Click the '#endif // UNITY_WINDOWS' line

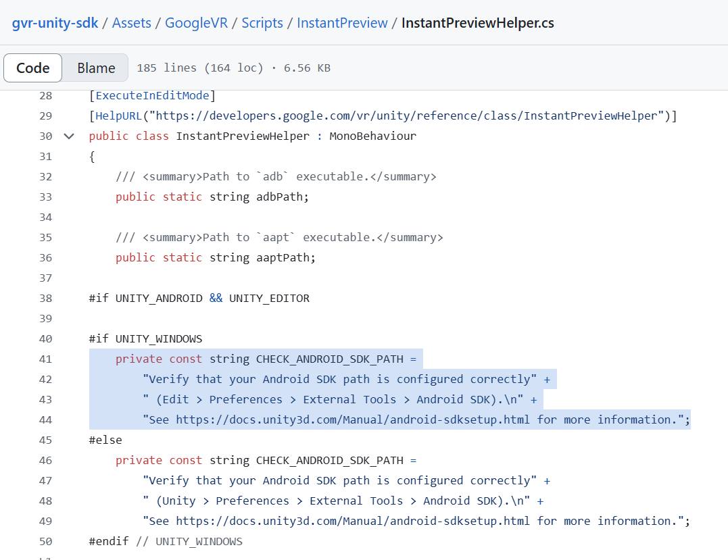pos(166,542)
